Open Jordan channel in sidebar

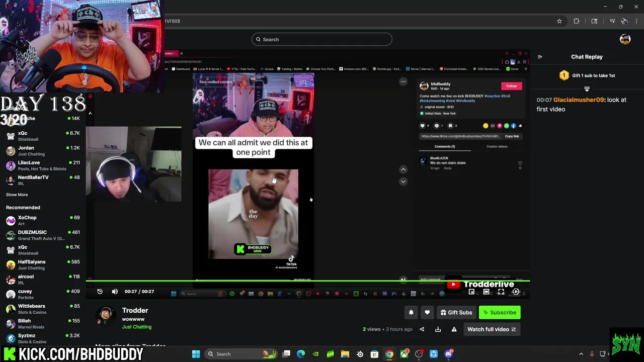point(43,151)
